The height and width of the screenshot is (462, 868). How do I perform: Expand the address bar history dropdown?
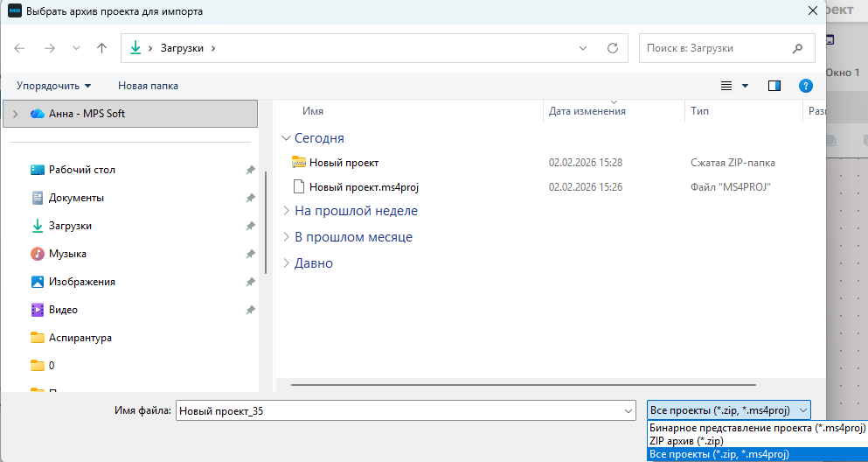[583, 48]
